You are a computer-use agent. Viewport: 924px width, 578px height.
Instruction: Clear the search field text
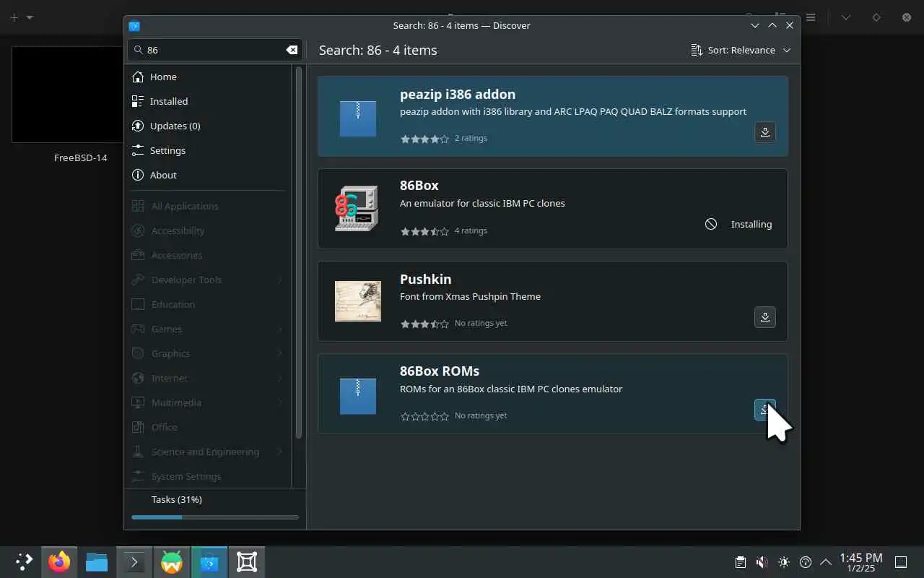click(x=292, y=50)
